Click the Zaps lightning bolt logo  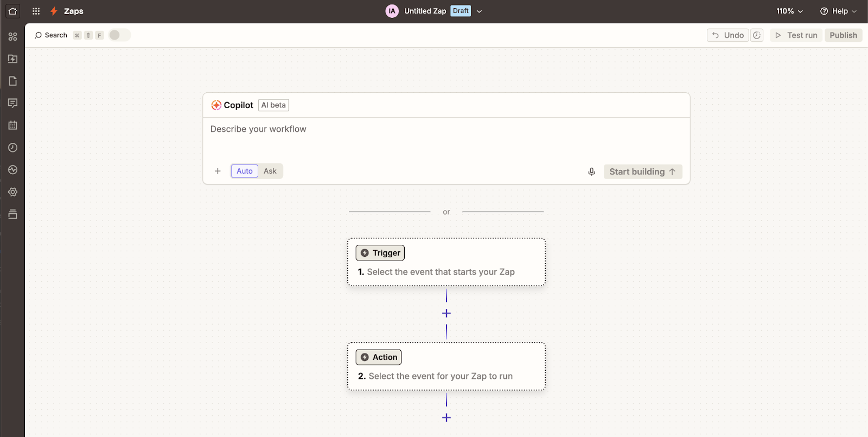pyautogui.click(x=54, y=11)
